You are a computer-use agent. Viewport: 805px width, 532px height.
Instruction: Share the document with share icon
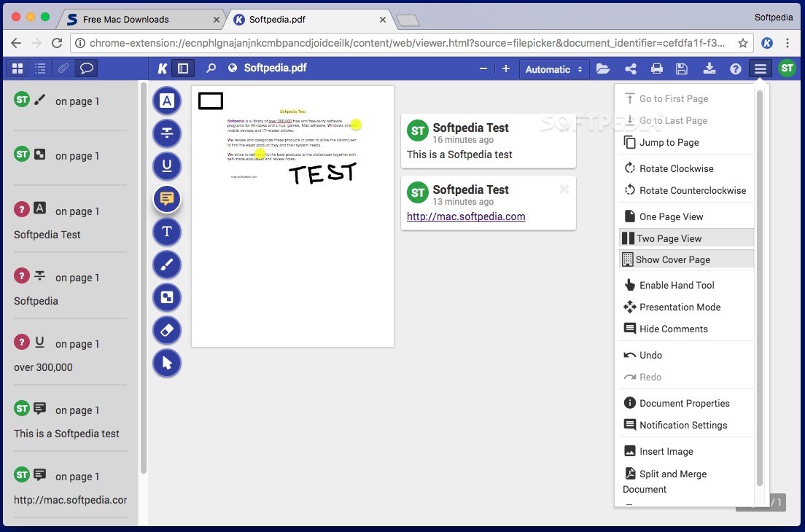[631, 69]
